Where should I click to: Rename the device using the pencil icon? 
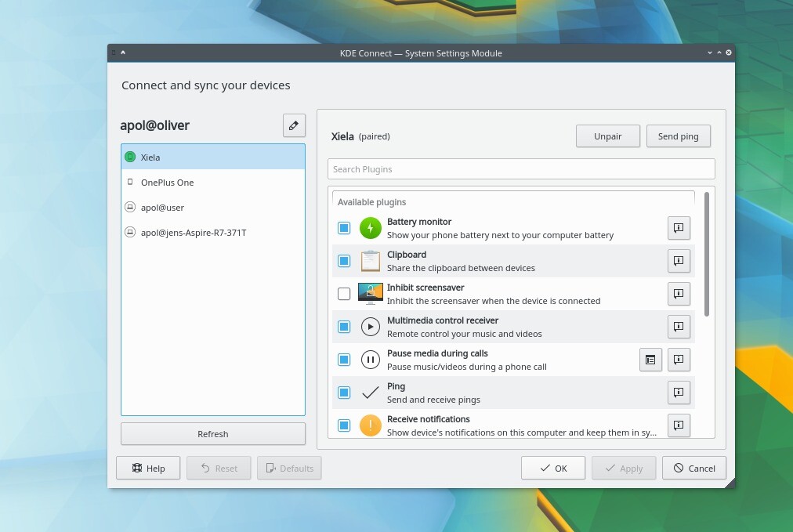(294, 125)
